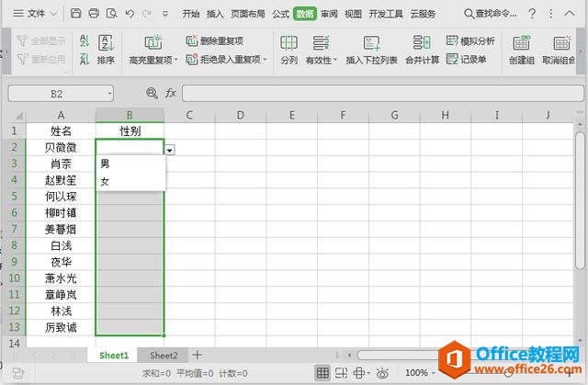Open the 云服务 tab
This screenshot has height=385, width=588.
tap(423, 14)
